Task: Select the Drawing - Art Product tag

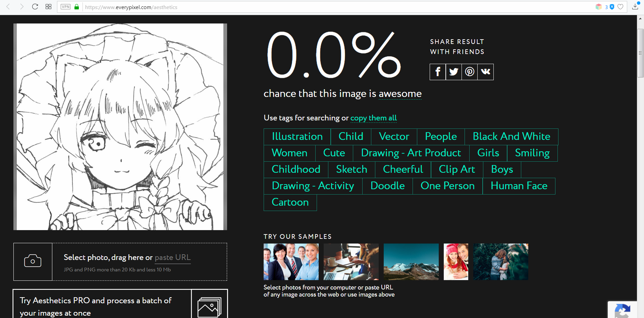Action: pos(411,153)
